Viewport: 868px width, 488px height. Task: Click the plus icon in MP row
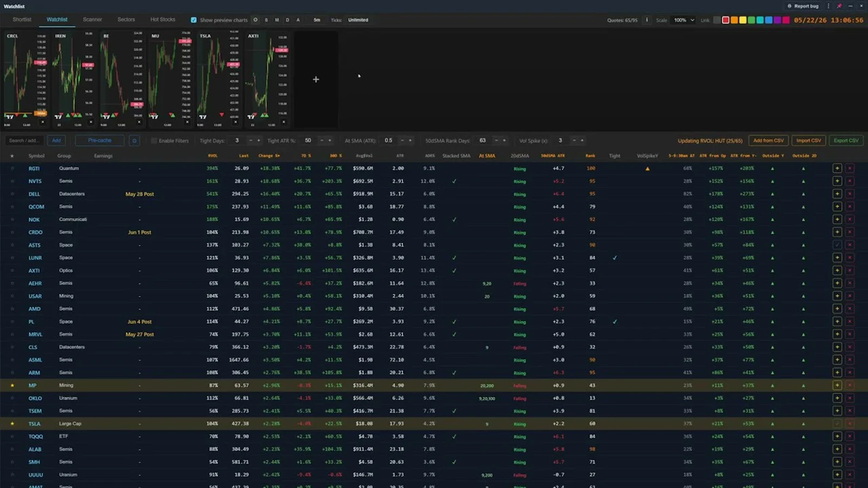[x=837, y=386]
